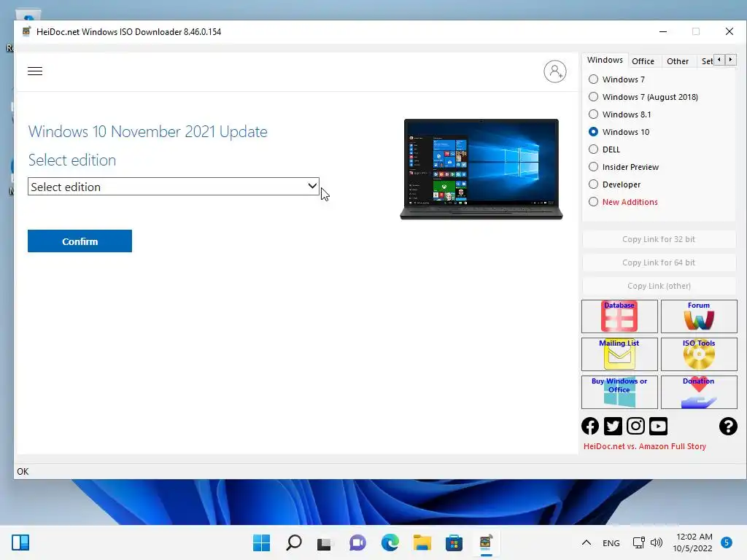
Task: Open Task View in taskbar
Action: point(325,542)
